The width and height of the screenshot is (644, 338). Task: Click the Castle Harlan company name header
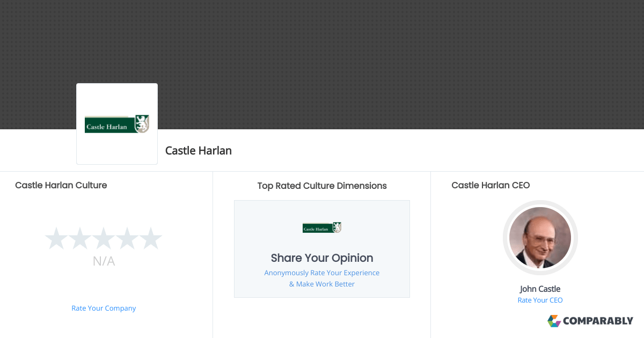(x=198, y=151)
